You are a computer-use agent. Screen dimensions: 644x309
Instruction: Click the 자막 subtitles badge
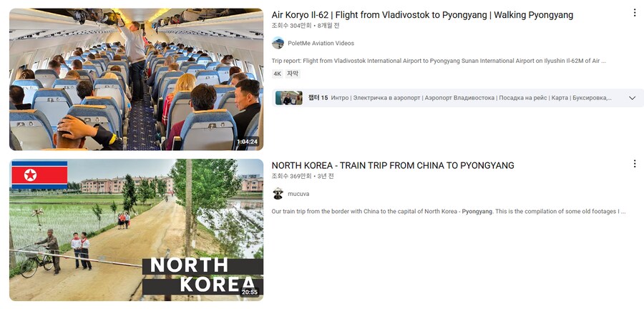tap(293, 74)
